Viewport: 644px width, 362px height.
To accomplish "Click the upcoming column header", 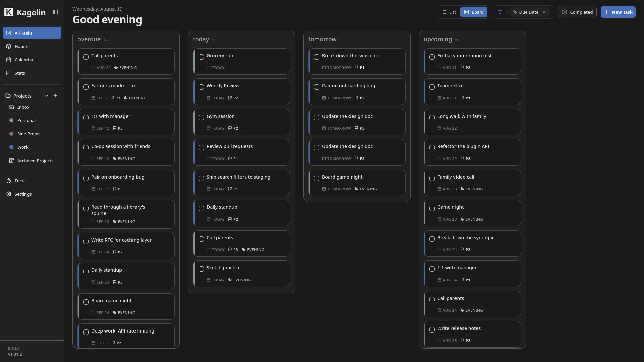I will point(438,39).
